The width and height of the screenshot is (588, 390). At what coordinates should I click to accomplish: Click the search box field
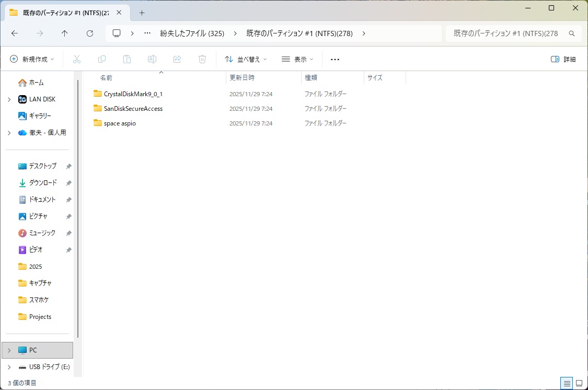coord(506,33)
